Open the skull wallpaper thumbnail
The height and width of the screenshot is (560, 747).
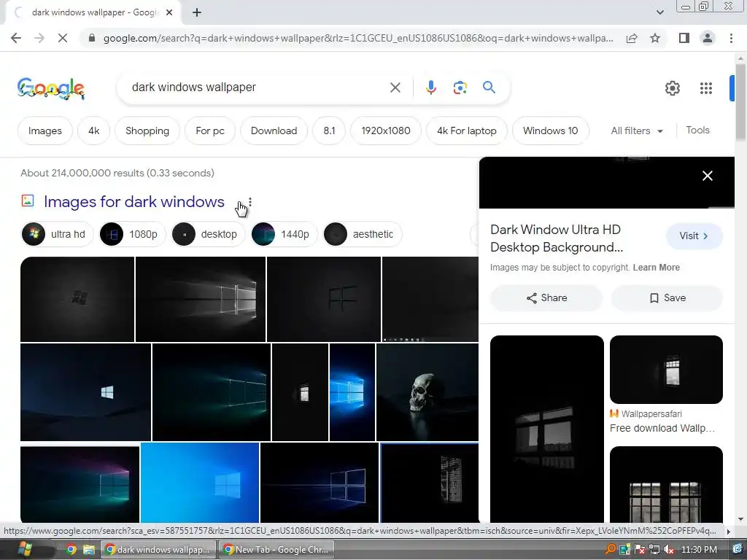[x=427, y=392]
